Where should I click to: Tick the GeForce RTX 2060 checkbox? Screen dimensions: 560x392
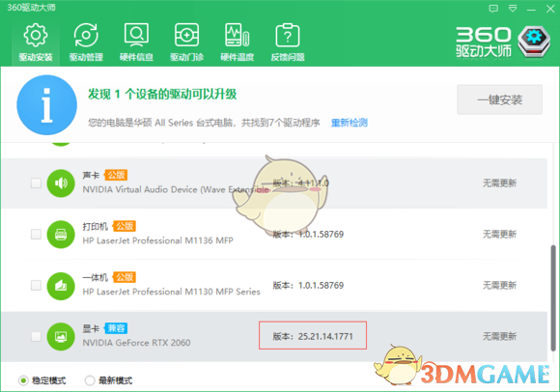36,336
